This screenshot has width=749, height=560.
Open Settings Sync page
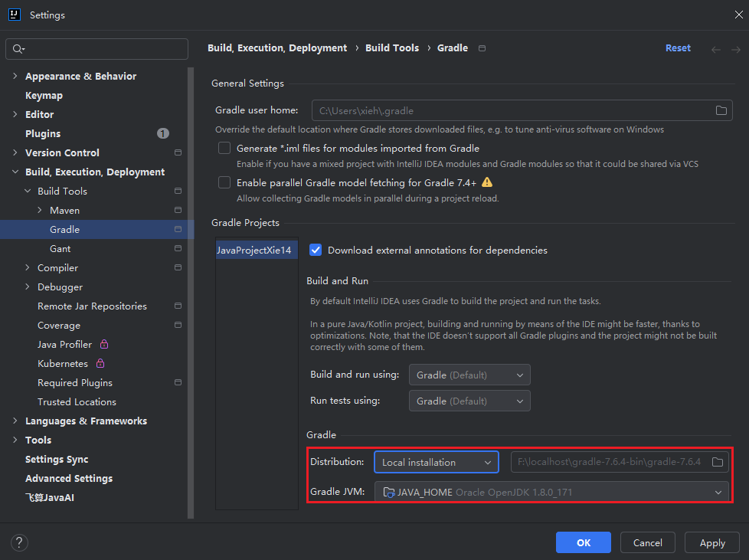coord(57,459)
